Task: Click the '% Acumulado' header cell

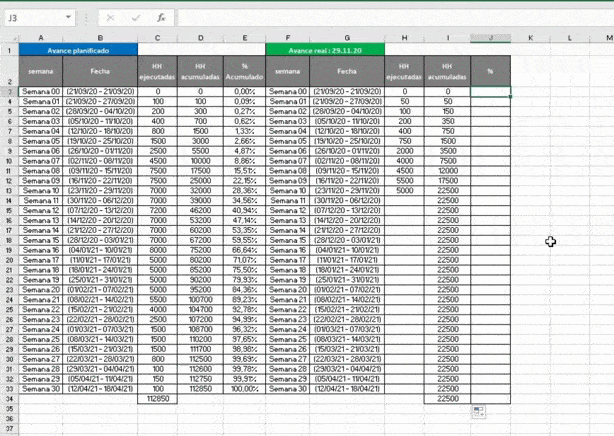Action: pyautogui.click(x=244, y=71)
